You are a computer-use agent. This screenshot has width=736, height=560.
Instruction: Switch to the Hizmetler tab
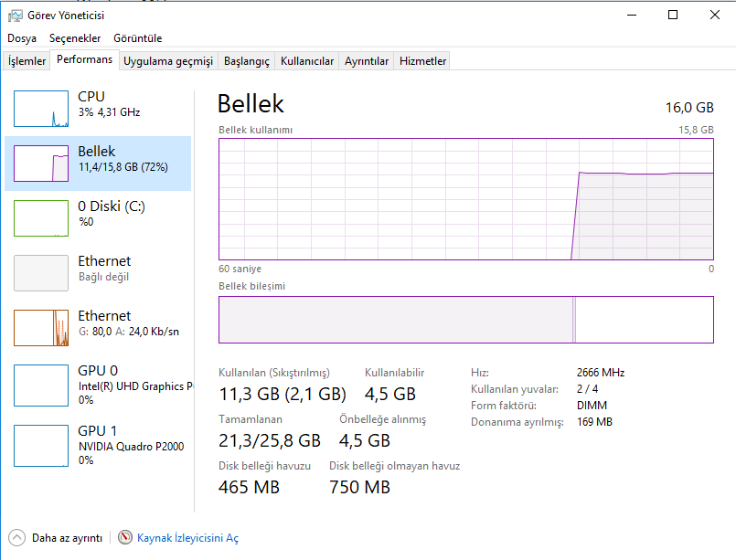click(422, 61)
